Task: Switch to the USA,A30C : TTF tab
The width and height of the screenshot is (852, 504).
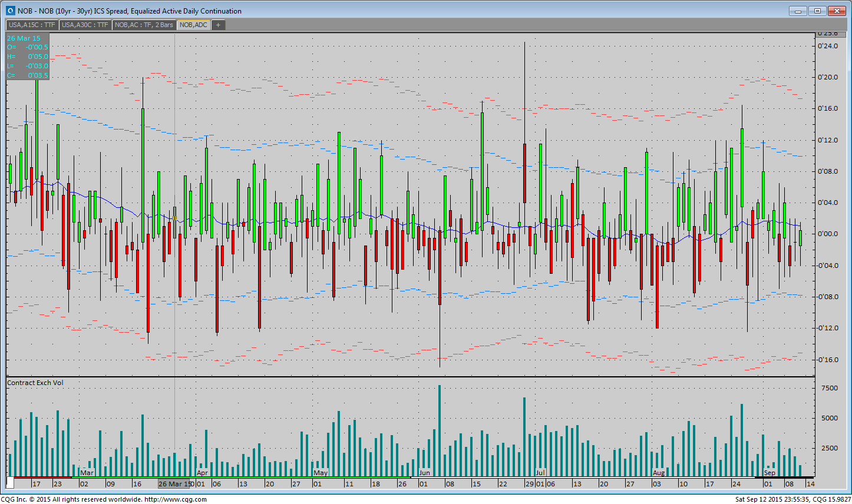Action: (x=85, y=25)
